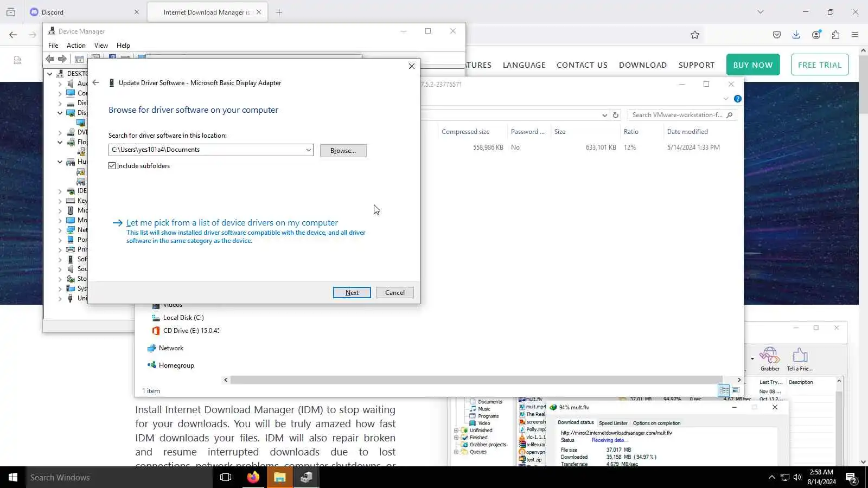Go to CONTACT US page
Viewport: 868px width, 488px height.
point(582,65)
